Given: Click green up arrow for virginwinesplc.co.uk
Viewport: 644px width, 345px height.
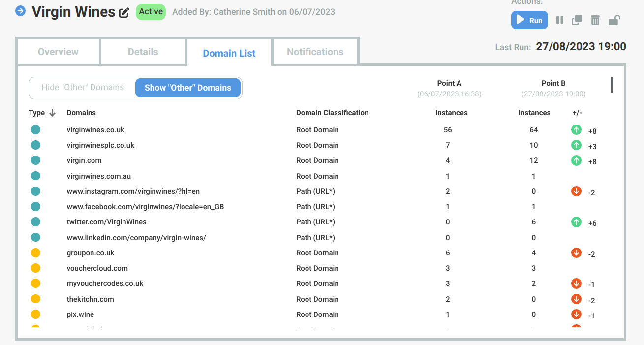Looking at the screenshot, I should 576,146.
